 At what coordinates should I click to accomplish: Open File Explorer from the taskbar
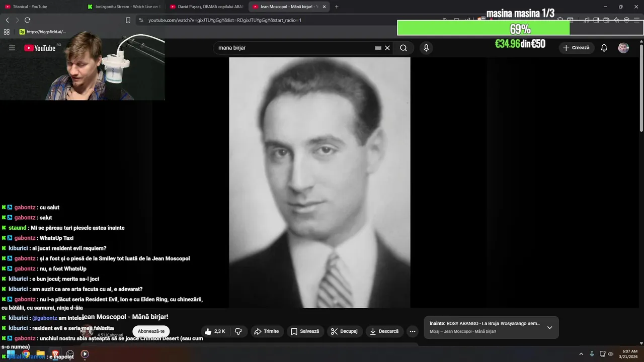[40, 354]
